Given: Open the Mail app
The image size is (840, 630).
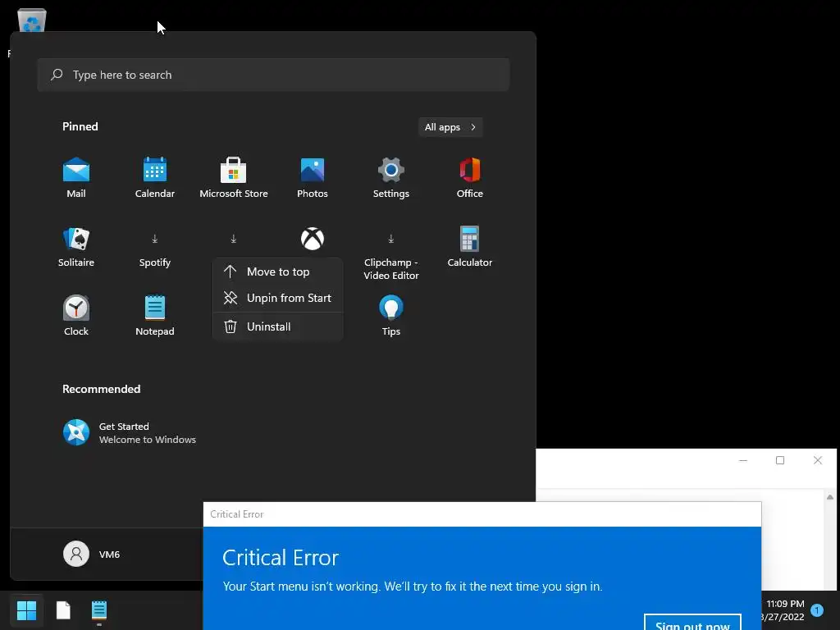Looking at the screenshot, I should (x=76, y=178).
